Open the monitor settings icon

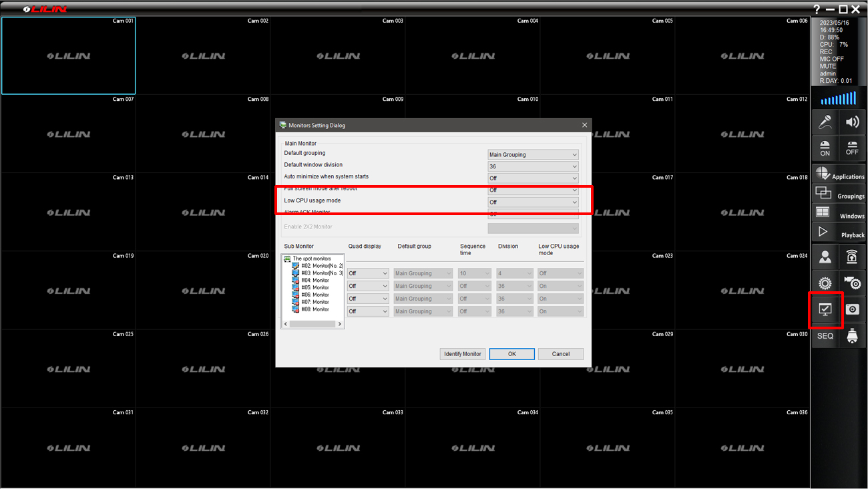point(825,309)
